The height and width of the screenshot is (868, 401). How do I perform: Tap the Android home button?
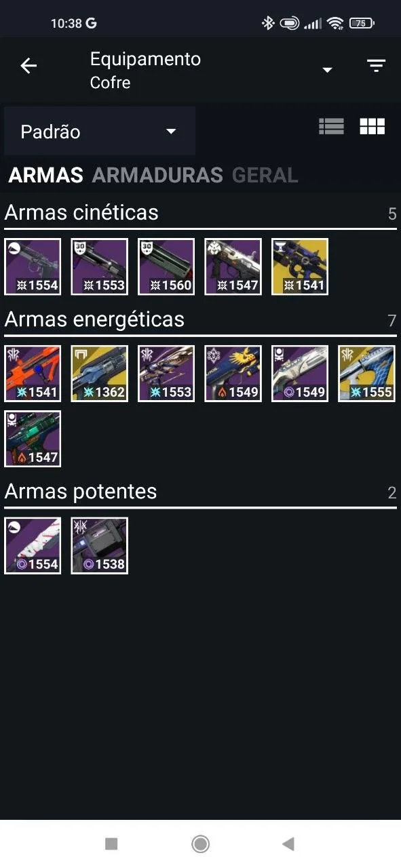[x=200, y=844]
